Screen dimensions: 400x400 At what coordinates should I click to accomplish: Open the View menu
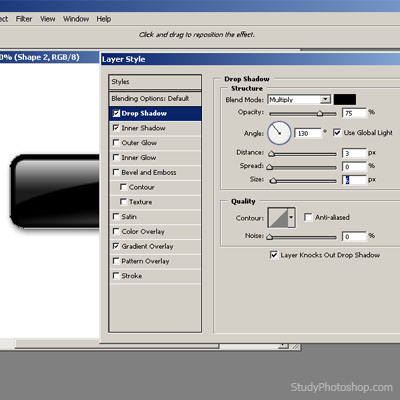pyautogui.click(x=48, y=19)
